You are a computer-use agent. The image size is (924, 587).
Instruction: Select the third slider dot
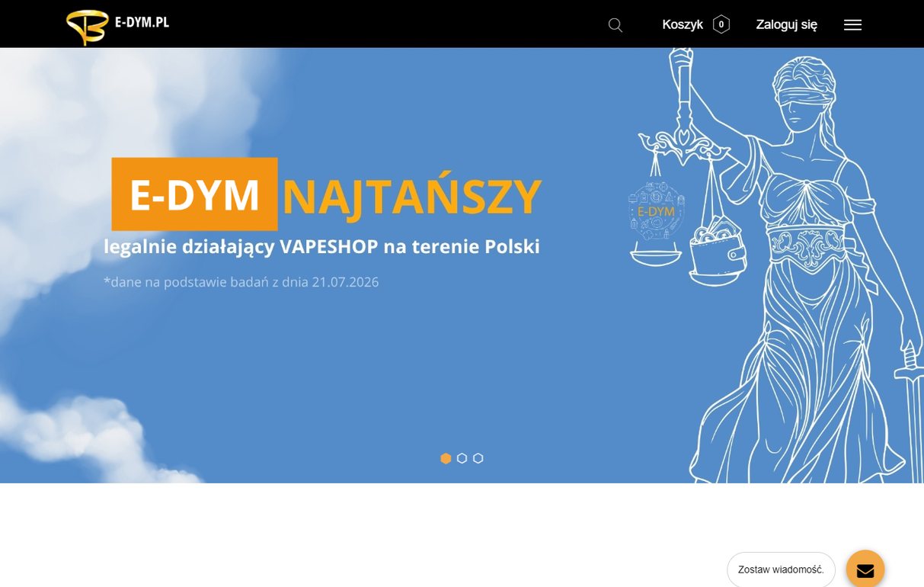coord(478,458)
